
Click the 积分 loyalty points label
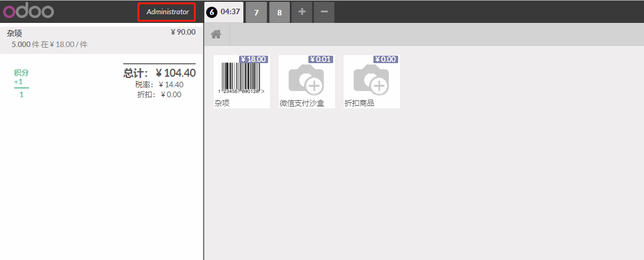click(x=21, y=72)
